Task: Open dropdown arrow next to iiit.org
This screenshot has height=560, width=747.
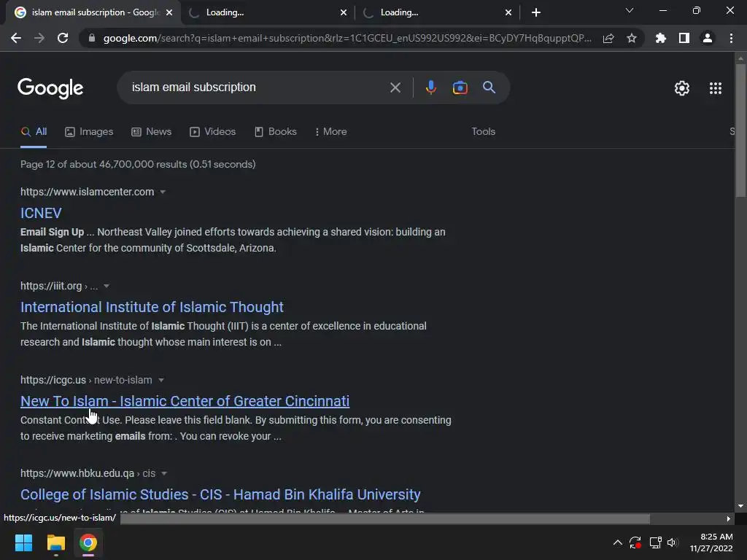Action: click(x=107, y=286)
